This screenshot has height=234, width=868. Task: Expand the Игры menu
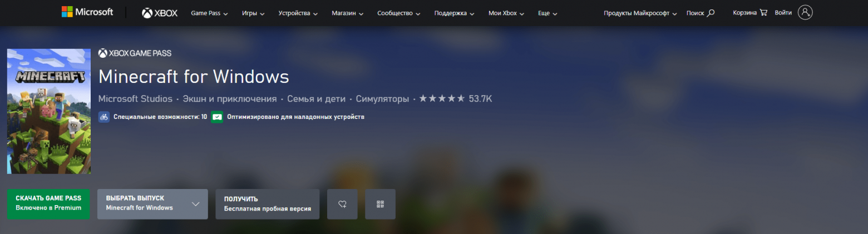(253, 13)
